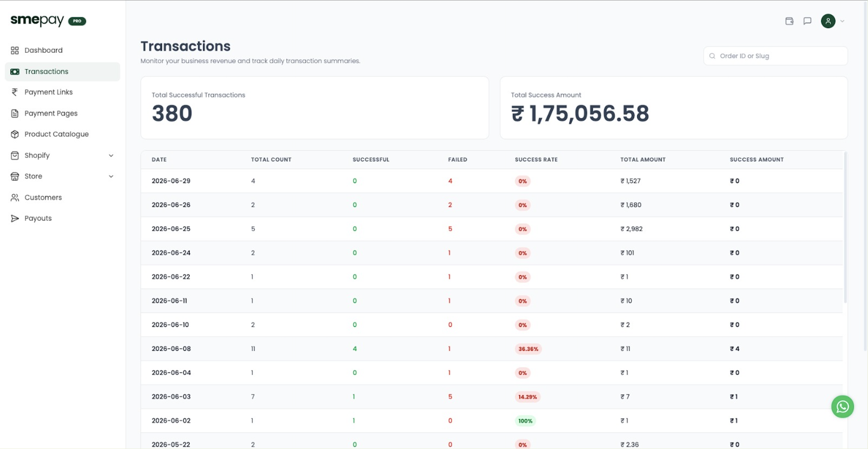The width and height of the screenshot is (868, 449).
Task: Select the 2026-06-22 date cell
Action: 171,277
